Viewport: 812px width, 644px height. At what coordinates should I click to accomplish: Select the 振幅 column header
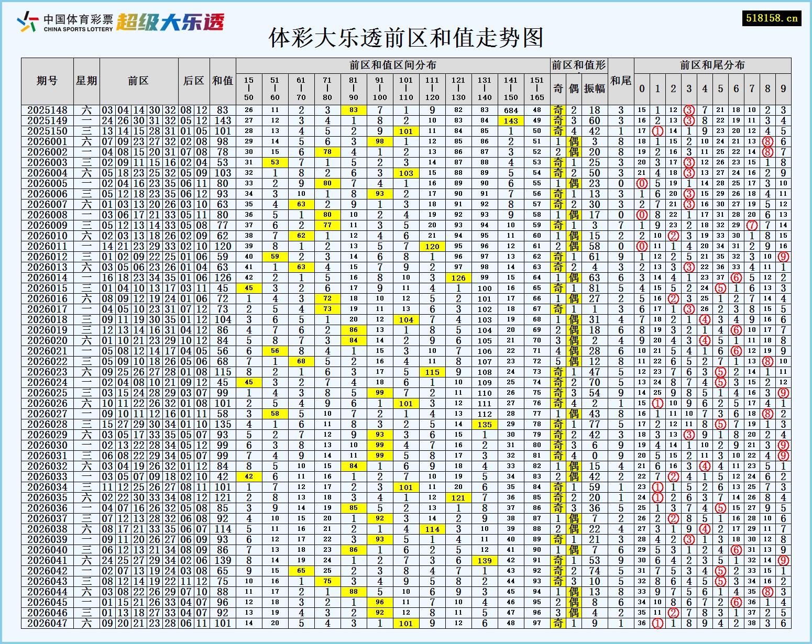pyautogui.click(x=595, y=88)
